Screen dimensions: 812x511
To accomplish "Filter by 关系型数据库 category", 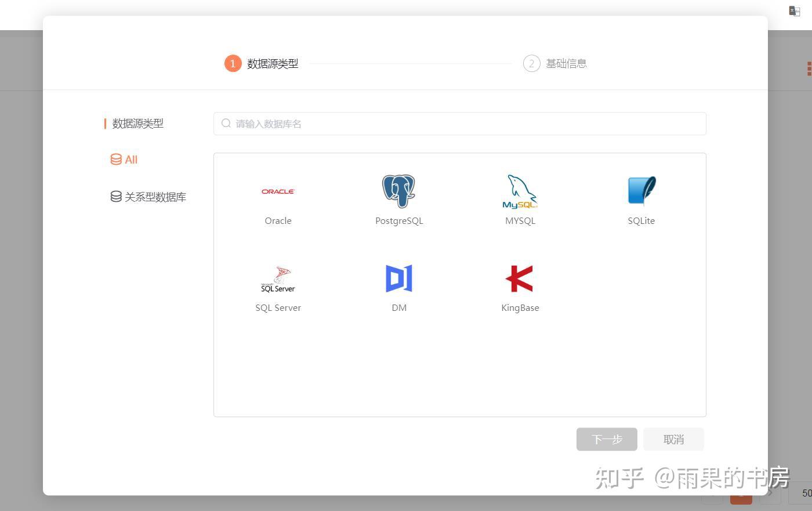I will click(148, 197).
